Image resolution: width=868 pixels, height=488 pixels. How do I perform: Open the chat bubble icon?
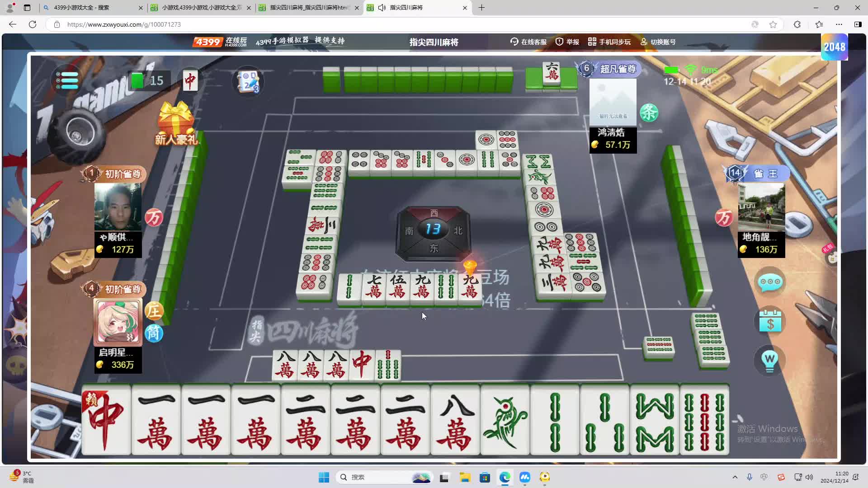click(x=770, y=282)
